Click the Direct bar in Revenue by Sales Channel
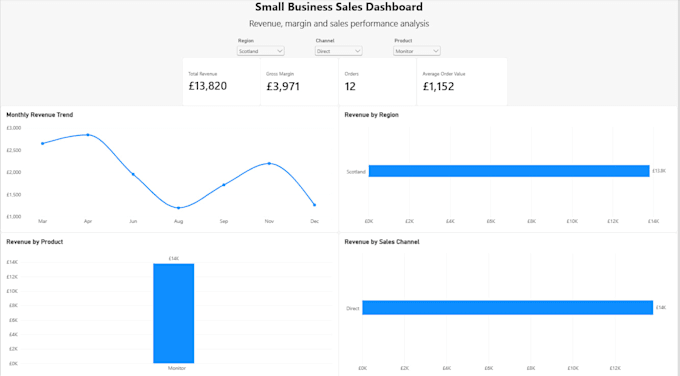The width and height of the screenshot is (680, 376). pos(508,307)
